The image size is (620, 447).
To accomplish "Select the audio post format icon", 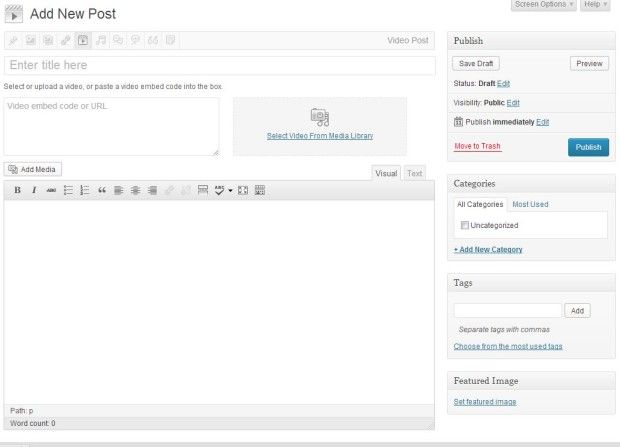I will [100, 40].
